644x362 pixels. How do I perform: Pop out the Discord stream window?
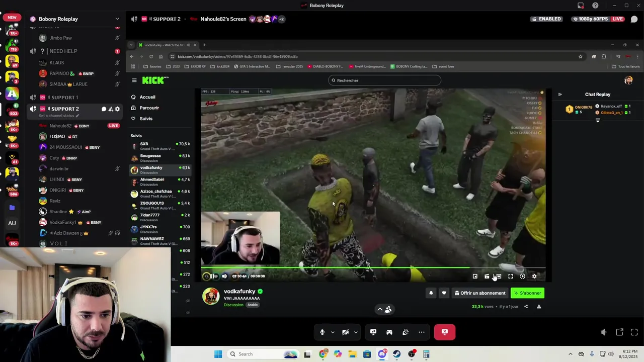pos(619,332)
